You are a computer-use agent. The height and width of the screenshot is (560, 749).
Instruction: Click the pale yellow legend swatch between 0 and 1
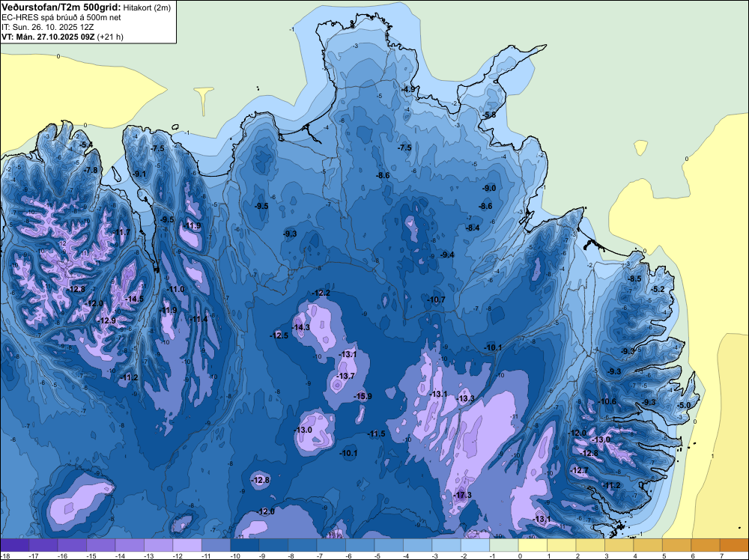(x=533, y=545)
